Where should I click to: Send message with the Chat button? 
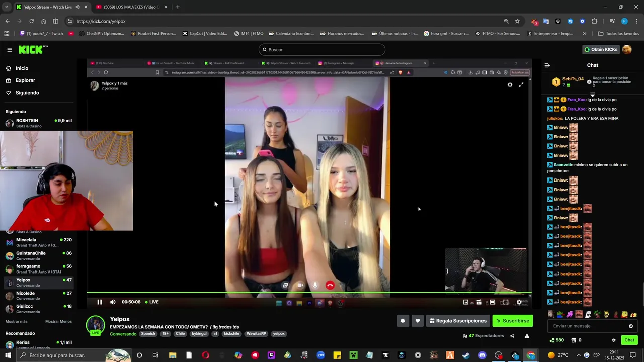pos(629,340)
